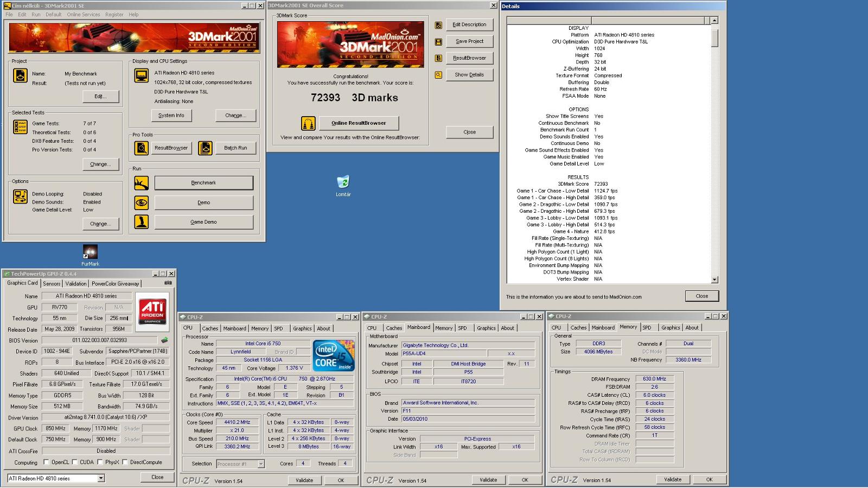Toggle the DirectCompute checkbox in GPU-Z

click(125, 462)
